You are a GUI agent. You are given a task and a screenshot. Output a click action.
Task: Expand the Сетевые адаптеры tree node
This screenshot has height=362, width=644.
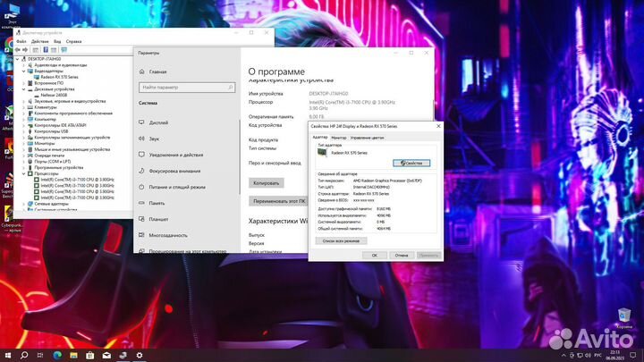pos(24,204)
